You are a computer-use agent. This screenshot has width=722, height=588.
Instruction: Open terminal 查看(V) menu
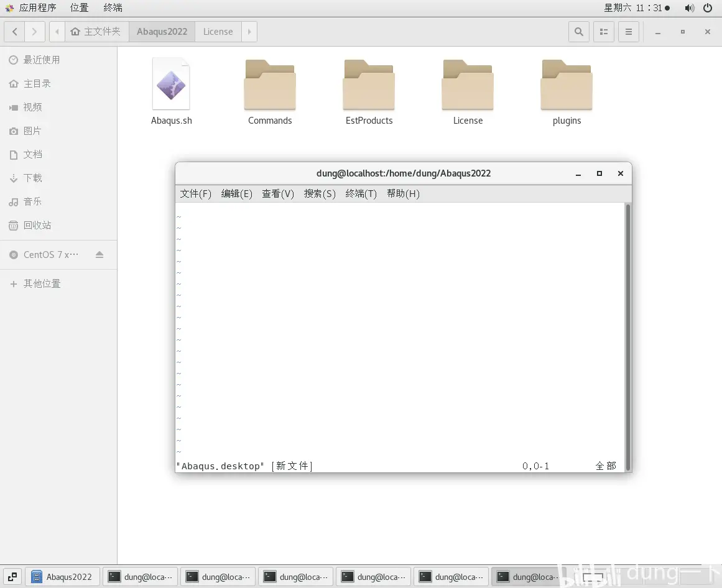click(x=278, y=194)
